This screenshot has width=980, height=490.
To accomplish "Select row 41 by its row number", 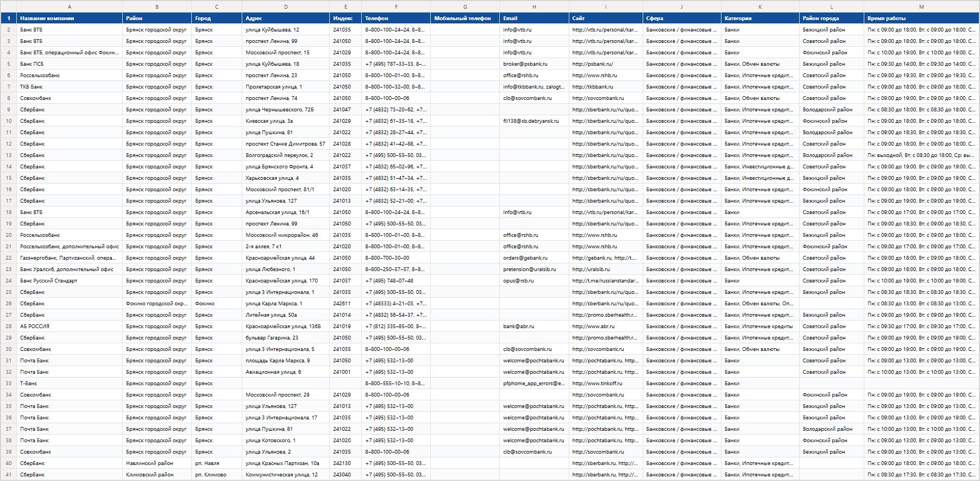I will (x=8, y=475).
